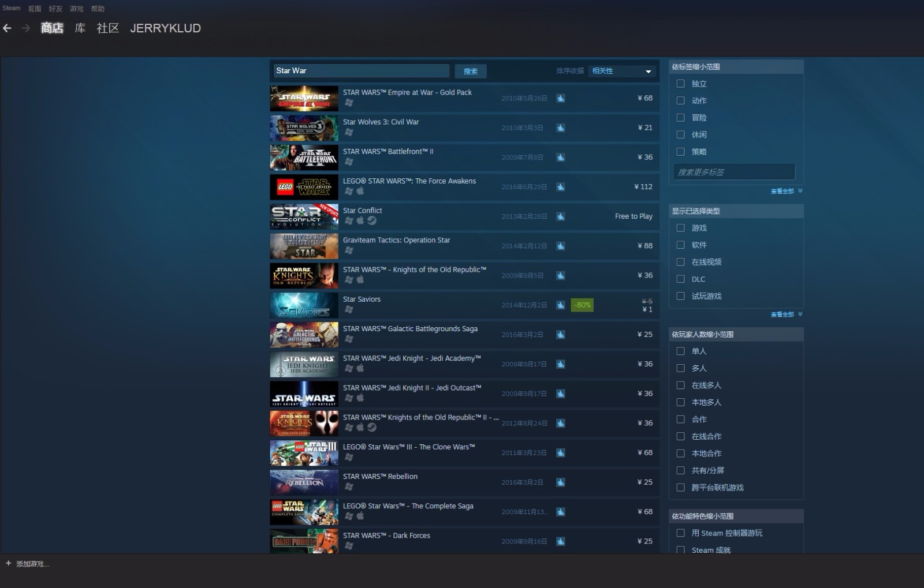924x588 pixels.
Task: Collapse the 依玩家人数缩小范围 panel header
Action: pos(736,335)
